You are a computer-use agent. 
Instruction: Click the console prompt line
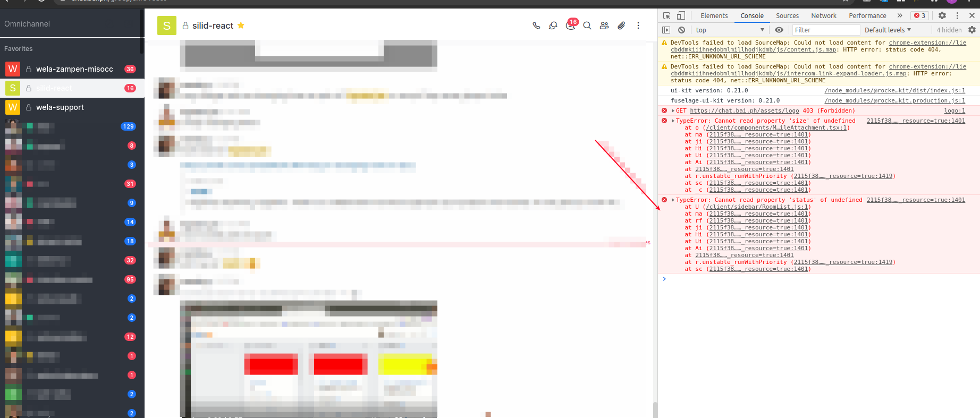[818, 279]
